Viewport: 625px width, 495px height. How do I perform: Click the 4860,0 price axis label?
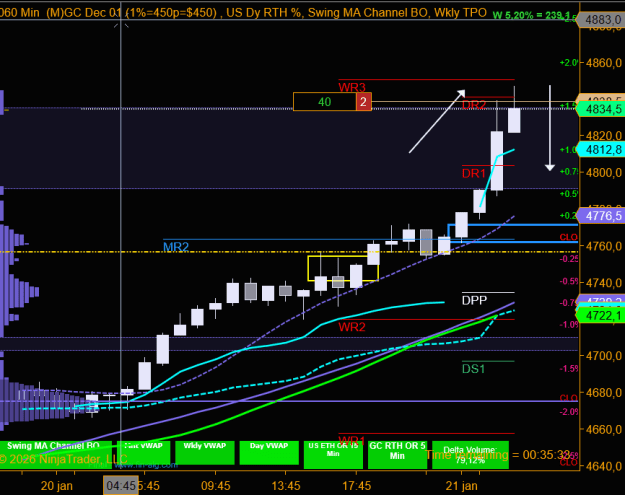tap(604, 63)
